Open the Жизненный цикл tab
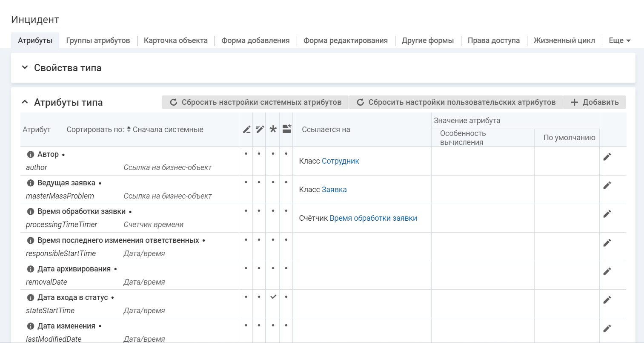The width and height of the screenshot is (644, 343). [x=564, y=40]
